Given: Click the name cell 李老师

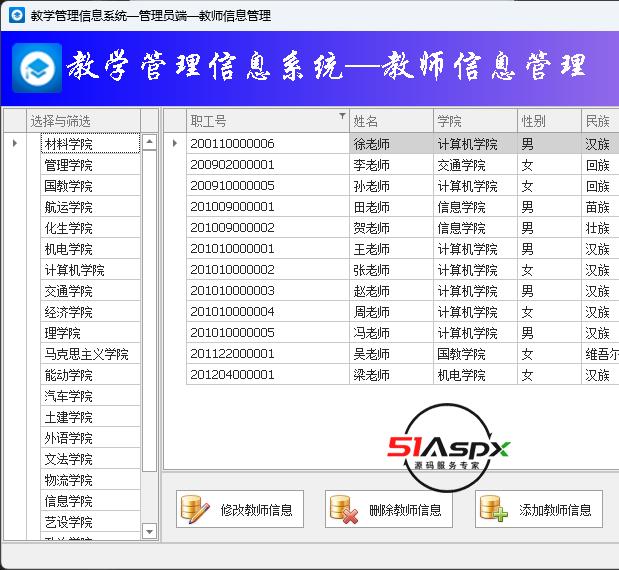Looking at the screenshot, I should click(391, 165).
